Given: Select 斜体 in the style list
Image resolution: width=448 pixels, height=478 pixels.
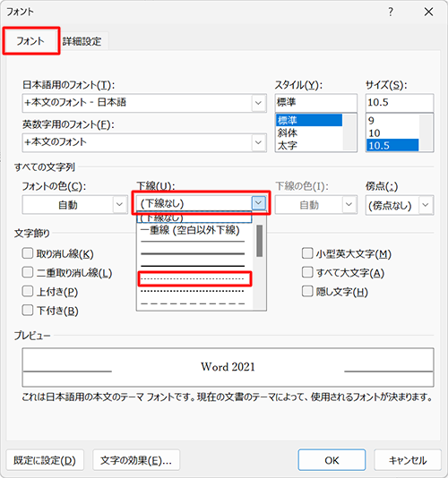Looking at the screenshot, I should point(309,132).
